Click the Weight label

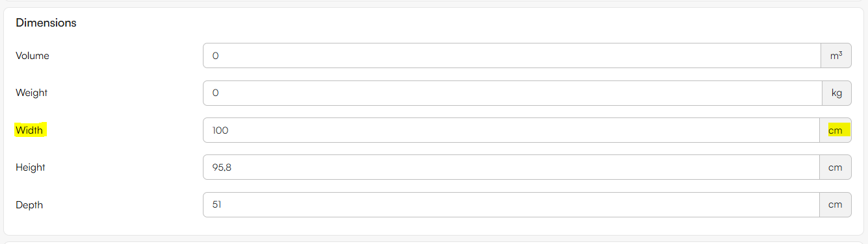[32, 93]
